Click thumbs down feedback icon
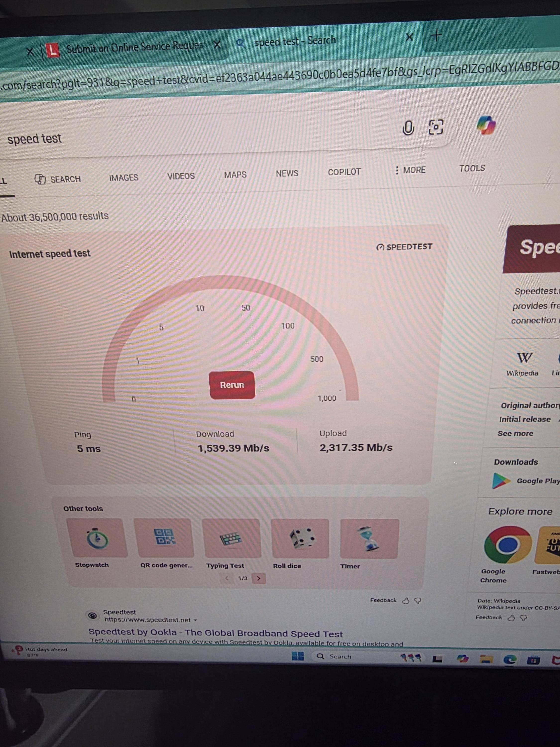Image resolution: width=560 pixels, height=747 pixels. click(x=418, y=600)
